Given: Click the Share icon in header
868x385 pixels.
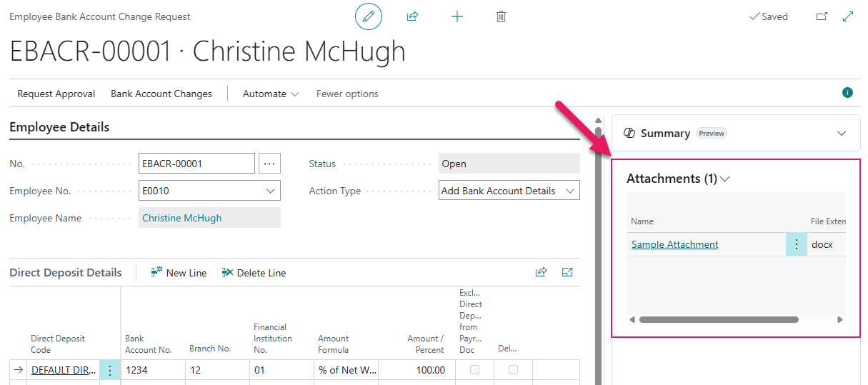Looking at the screenshot, I should (x=412, y=16).
